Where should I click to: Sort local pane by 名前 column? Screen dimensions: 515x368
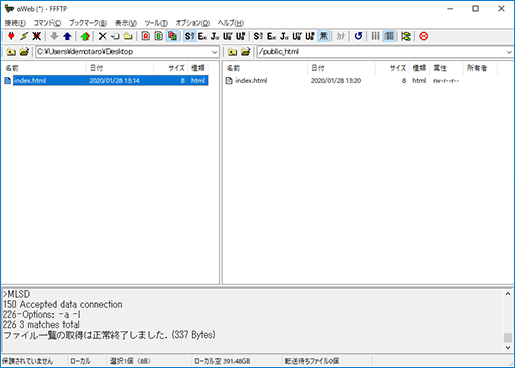point(44,68)
